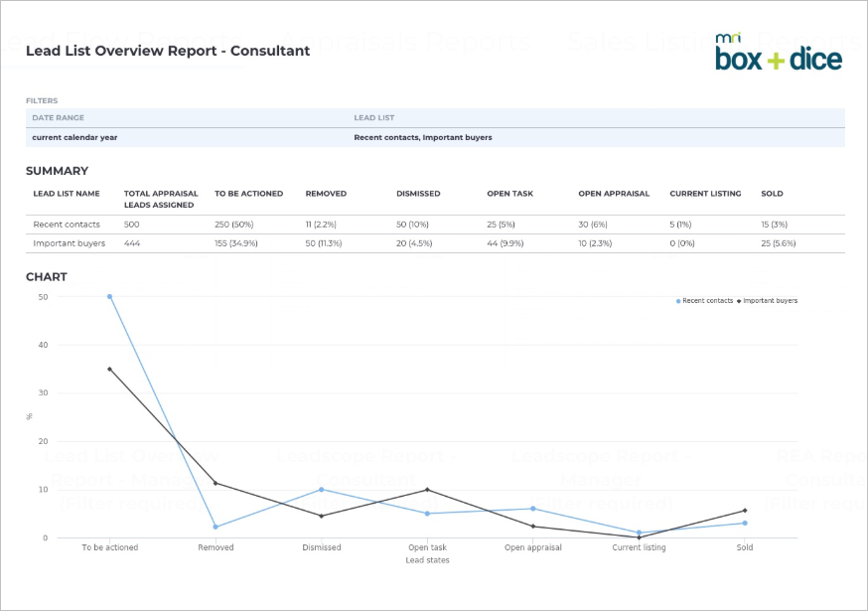Toggle the Recent contacts legend marker
The image size is (868, 611).
pyautogui.click(x=678, y=301)
